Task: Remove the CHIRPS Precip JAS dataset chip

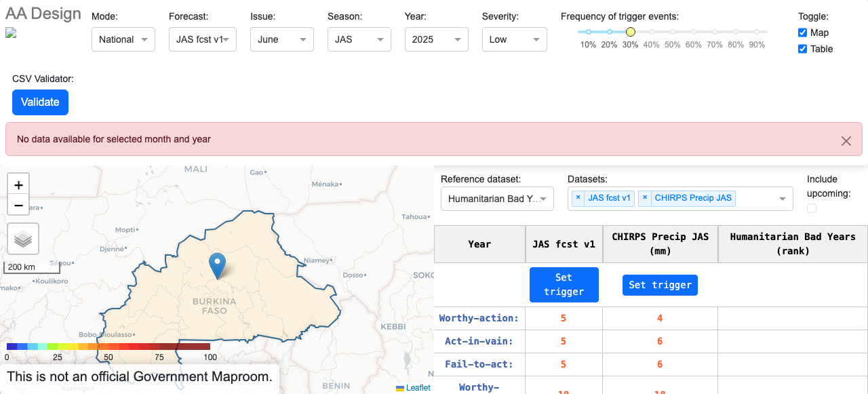Action: (x=645, y=198)
